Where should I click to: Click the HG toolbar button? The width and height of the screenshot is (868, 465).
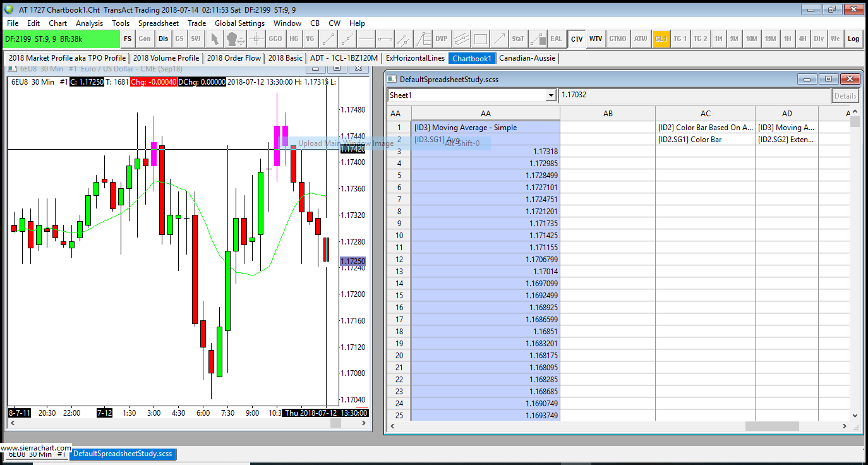tap(294, 39)
